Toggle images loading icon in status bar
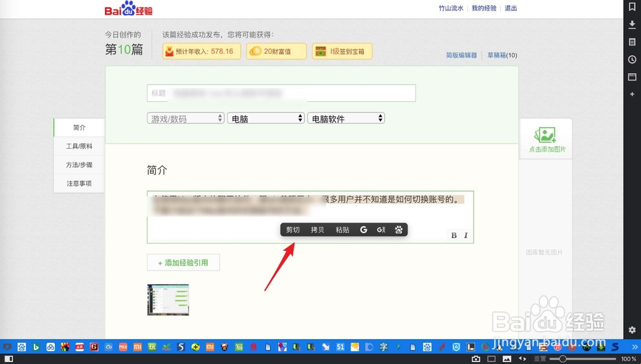Viewport: 641px width, 364px height. [x=507, y=359]
